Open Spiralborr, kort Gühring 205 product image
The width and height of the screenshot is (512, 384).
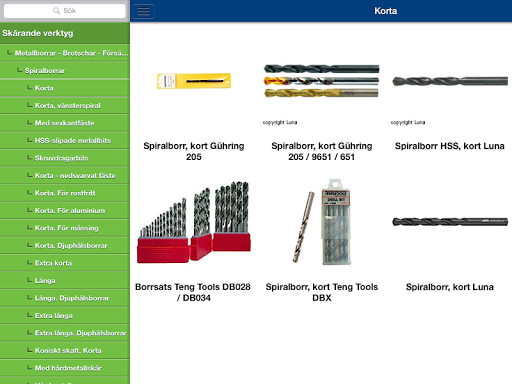click(x=194, y=81)
